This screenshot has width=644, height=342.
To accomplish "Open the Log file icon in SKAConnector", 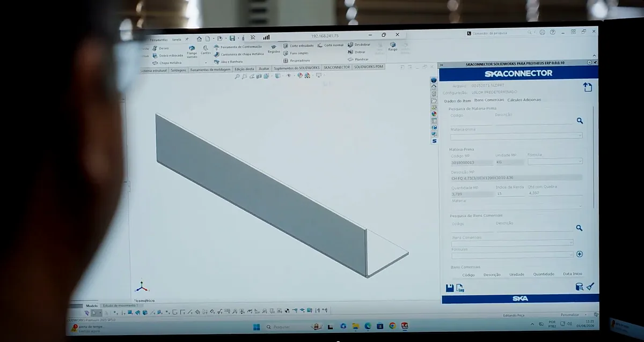I will (x=460, y=288).
